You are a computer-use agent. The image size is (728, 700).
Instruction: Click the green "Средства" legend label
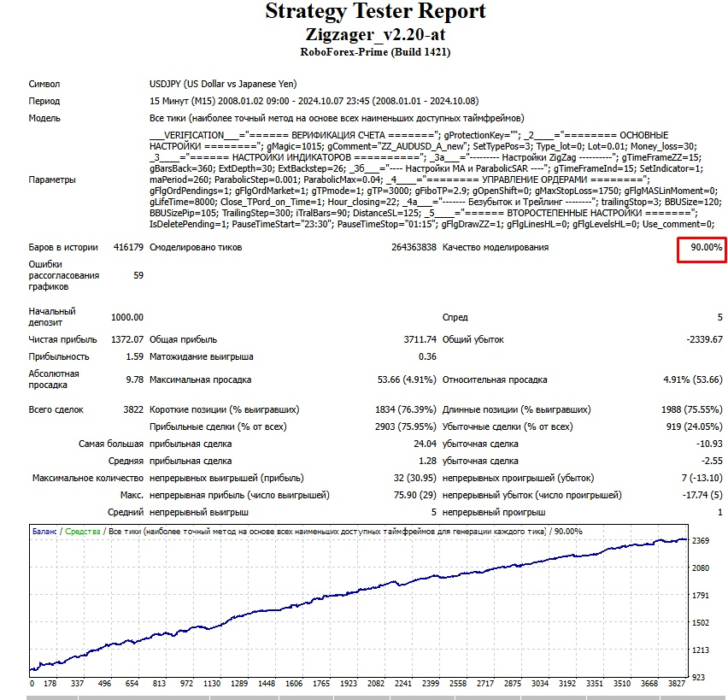pos(83,531)
